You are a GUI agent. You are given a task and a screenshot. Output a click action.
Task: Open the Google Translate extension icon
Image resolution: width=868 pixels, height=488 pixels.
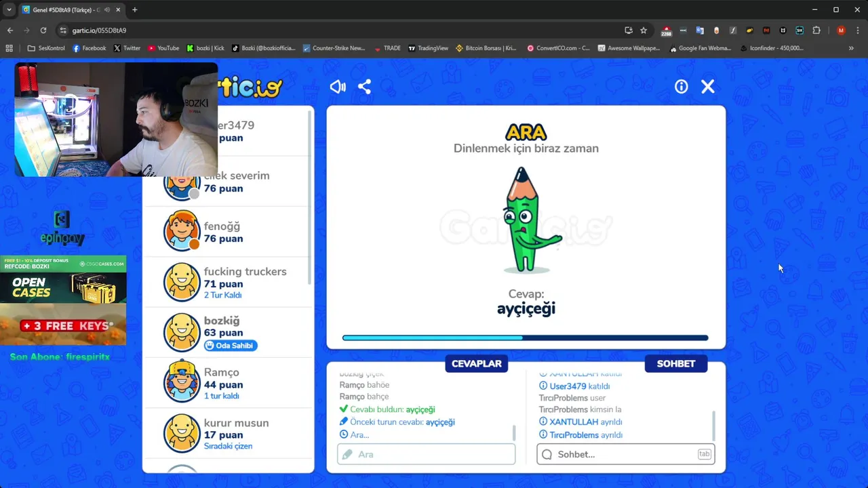(700, 30)
